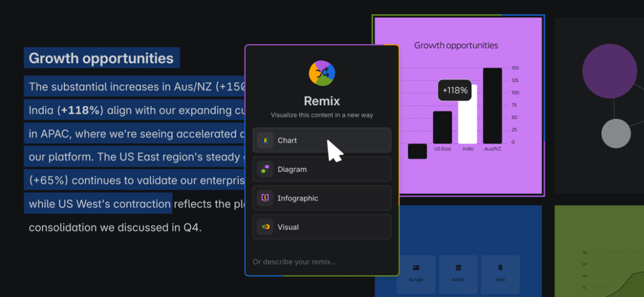Image resolution: width=644 pixels, height=297 pixels.
Task: Click the 'Growth opportunities' title in purple card
Action: [x=456, y=45]
